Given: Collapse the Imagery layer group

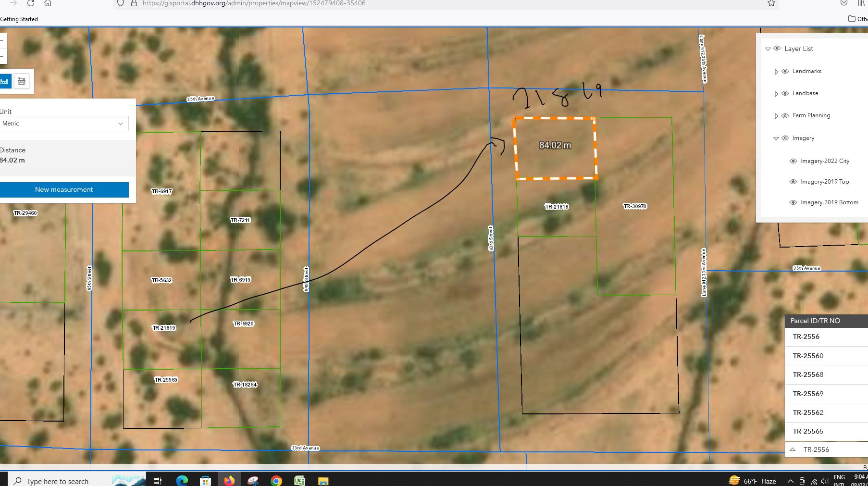Looking at the screenshot, I should (776, 138).
